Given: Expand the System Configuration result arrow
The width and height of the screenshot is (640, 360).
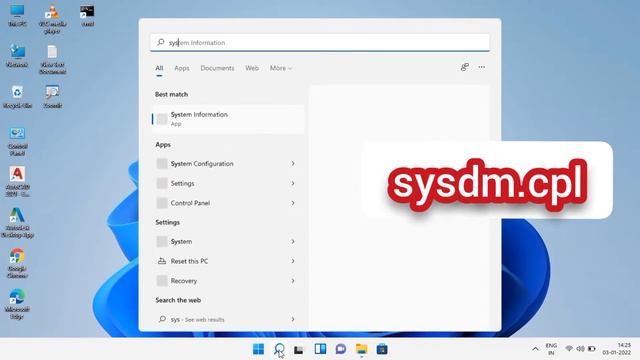Looking at the screenshot, I should coord(293,164).
